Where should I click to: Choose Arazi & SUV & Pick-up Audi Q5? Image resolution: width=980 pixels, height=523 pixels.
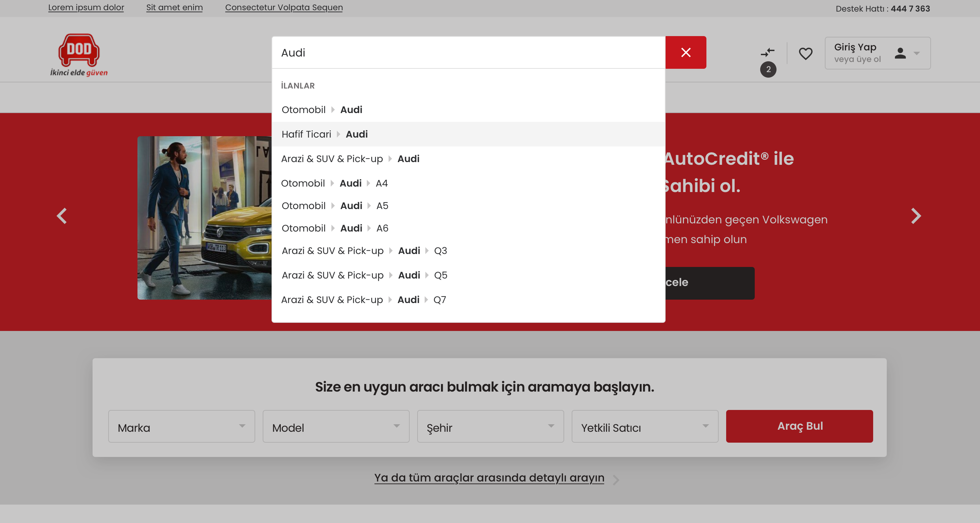(469, 275)
